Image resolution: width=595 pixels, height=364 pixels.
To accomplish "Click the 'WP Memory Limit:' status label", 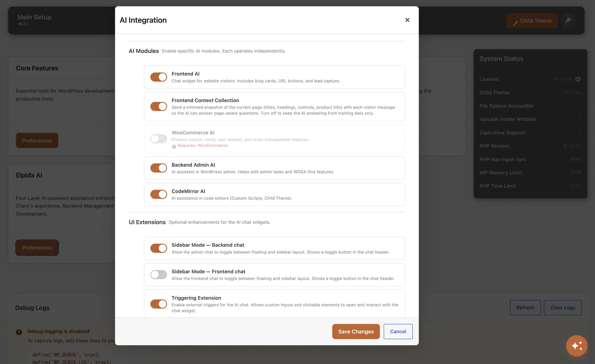I will coord(501,173).
